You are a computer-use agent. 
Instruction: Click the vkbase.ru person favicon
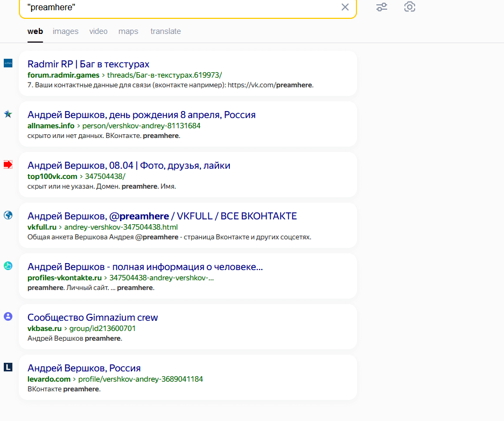(8, 316)
